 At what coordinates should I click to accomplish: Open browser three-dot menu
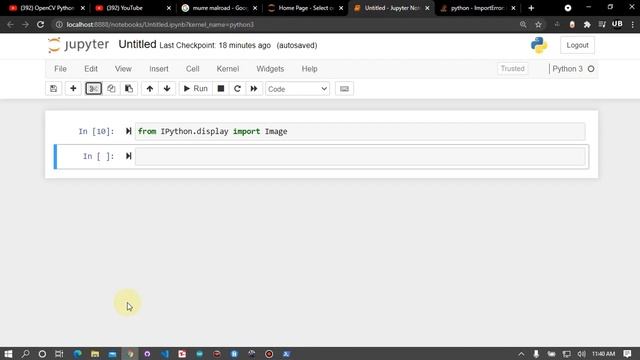click(632, 24)
